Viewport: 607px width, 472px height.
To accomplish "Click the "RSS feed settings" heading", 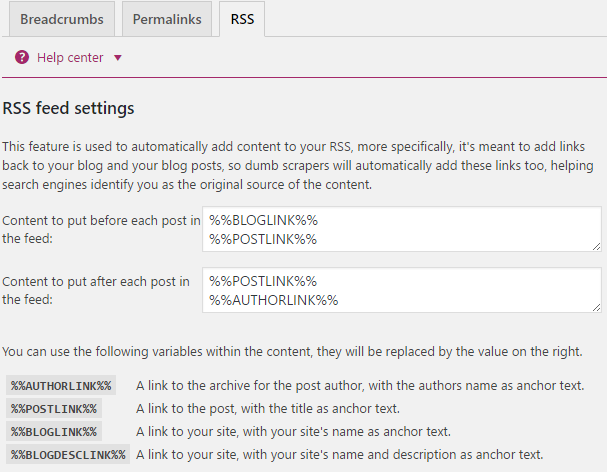I will [x=69, y=108].
